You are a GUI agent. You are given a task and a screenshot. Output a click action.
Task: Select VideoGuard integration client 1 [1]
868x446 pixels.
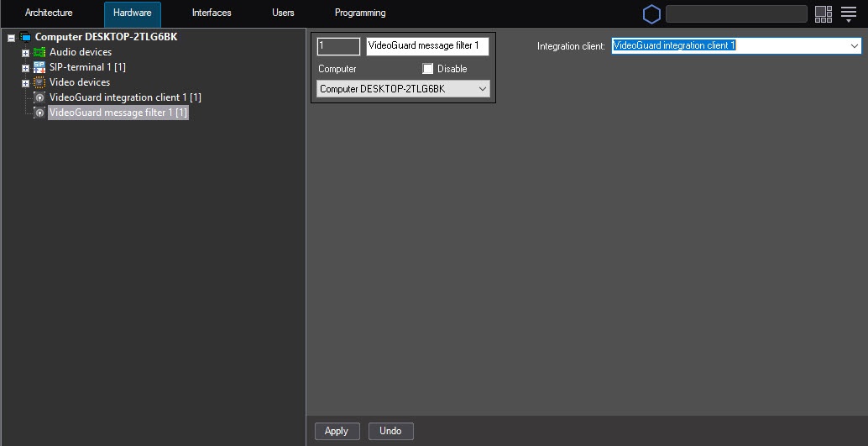pyautogui.click(x=125, y=97)
